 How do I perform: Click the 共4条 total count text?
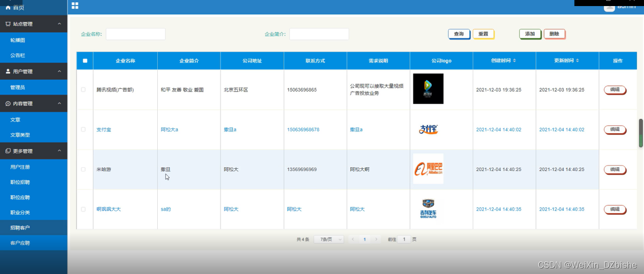pyautogui.click(x=302, y=239)
